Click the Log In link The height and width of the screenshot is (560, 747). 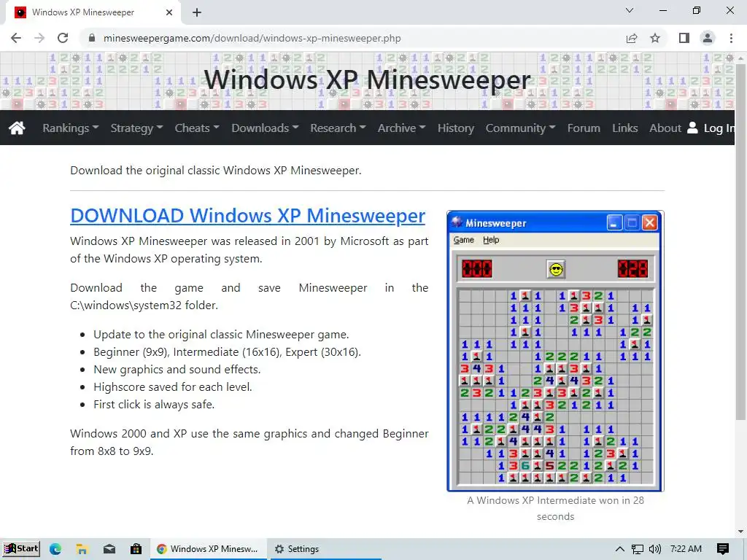pyautogui.click(x=719, y=128)
